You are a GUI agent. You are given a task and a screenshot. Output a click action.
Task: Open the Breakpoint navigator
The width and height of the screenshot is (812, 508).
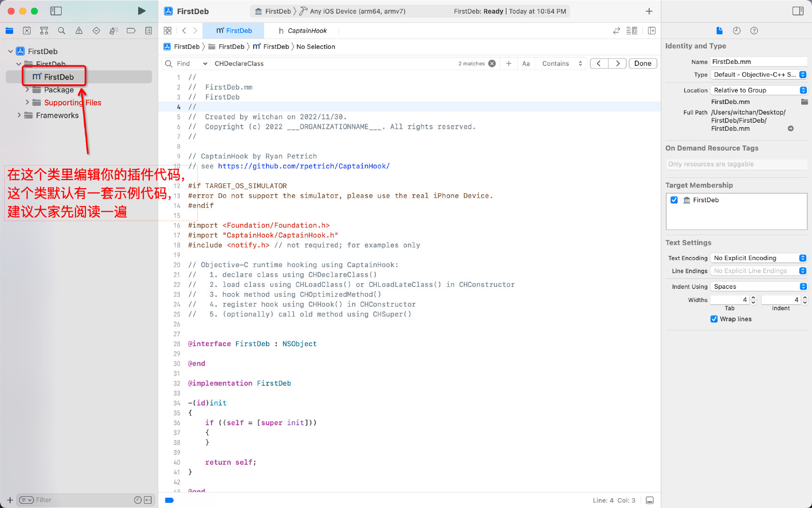pyautogui.click(x=131, y=31)
